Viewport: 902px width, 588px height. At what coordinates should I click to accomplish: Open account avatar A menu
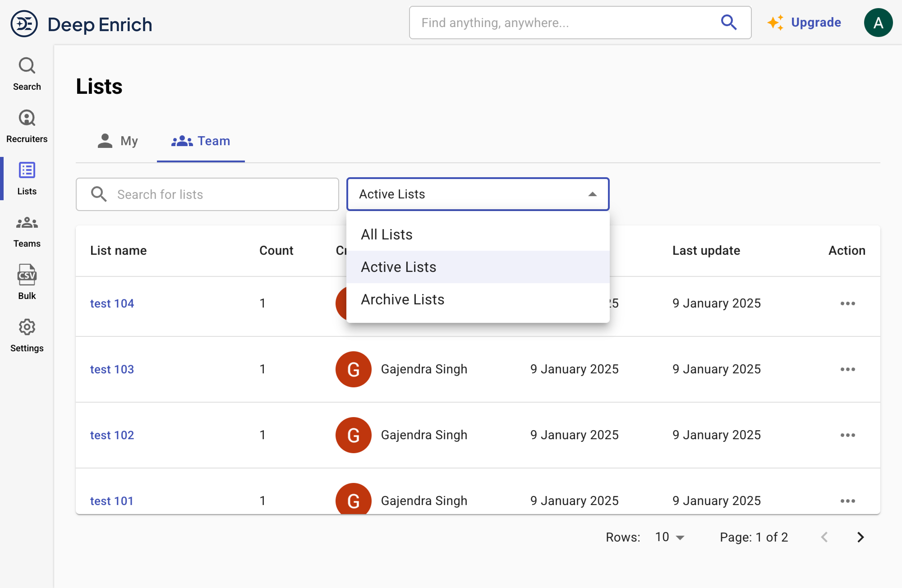click(x=878, y=23)
